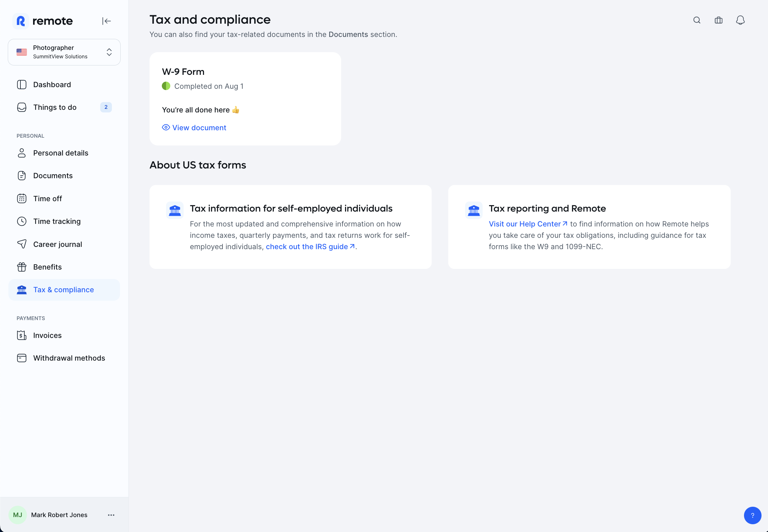Follow the check out the IRS guide link
768x532 pixels.
[310, 247]
